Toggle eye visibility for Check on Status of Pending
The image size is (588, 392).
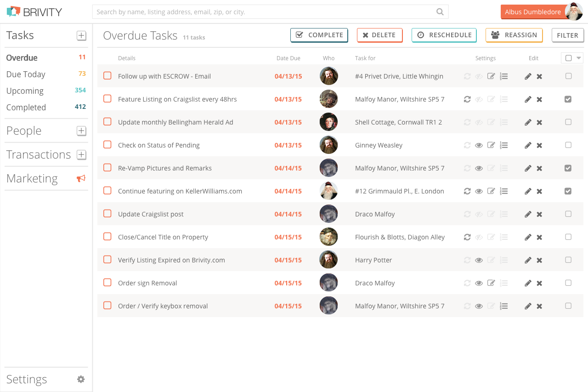pyautogui.click(x=479, y=145)
